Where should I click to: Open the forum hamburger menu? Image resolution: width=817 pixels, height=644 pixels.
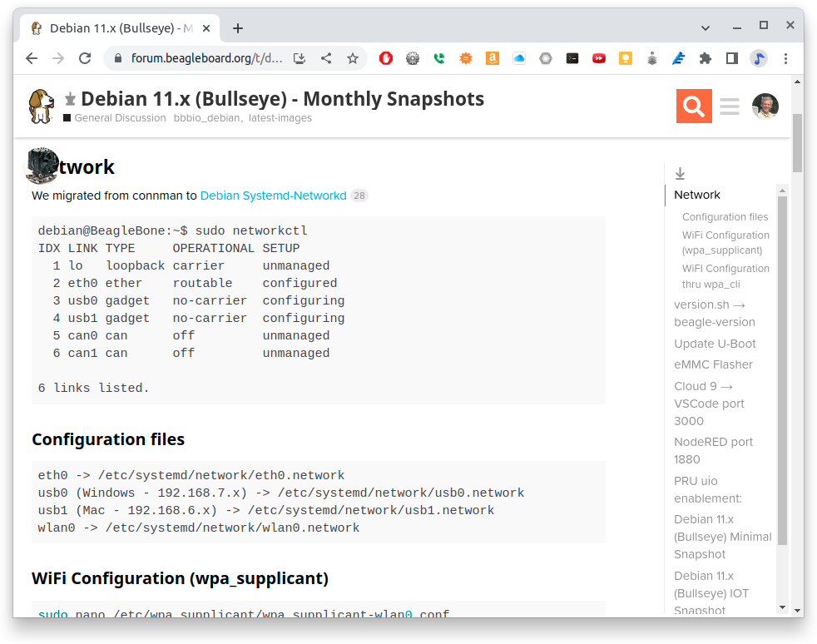coord(730,107)
